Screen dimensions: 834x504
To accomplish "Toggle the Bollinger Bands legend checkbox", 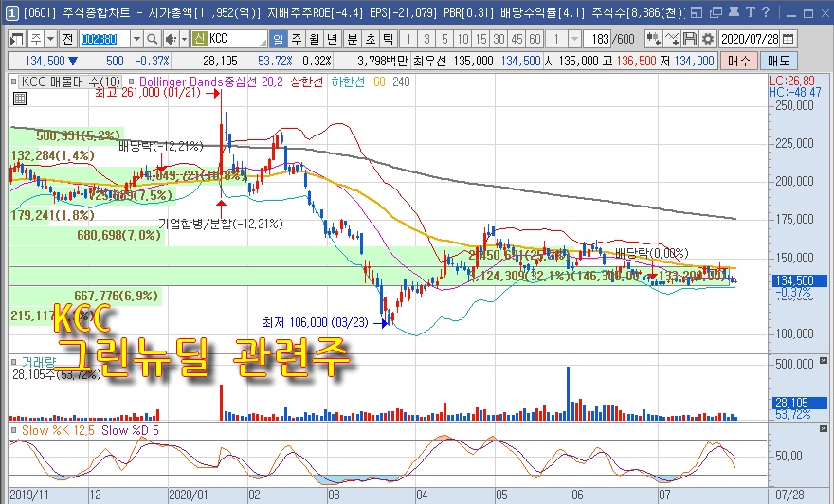I will point(132,81).
